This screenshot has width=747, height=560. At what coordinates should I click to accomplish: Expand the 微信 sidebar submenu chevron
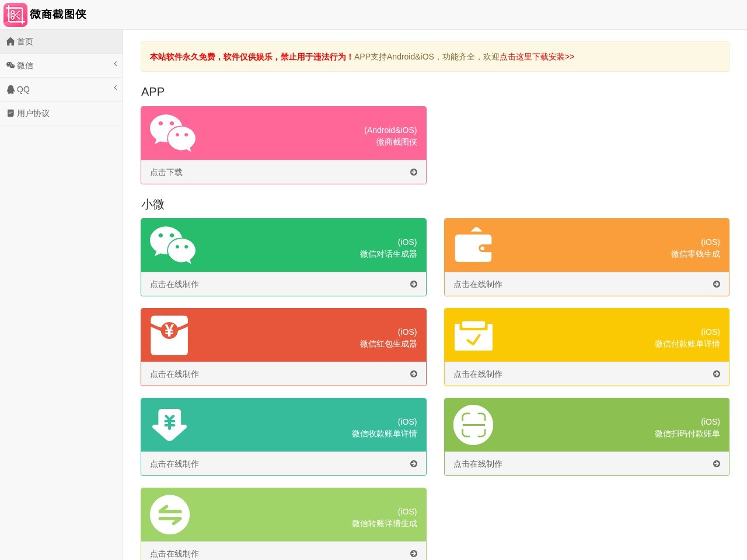[x=116, y=64]
